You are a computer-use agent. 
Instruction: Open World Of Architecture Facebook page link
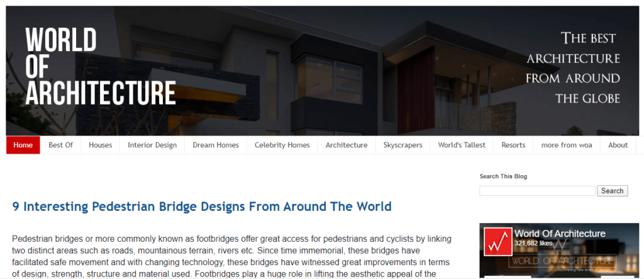[560, 234]
